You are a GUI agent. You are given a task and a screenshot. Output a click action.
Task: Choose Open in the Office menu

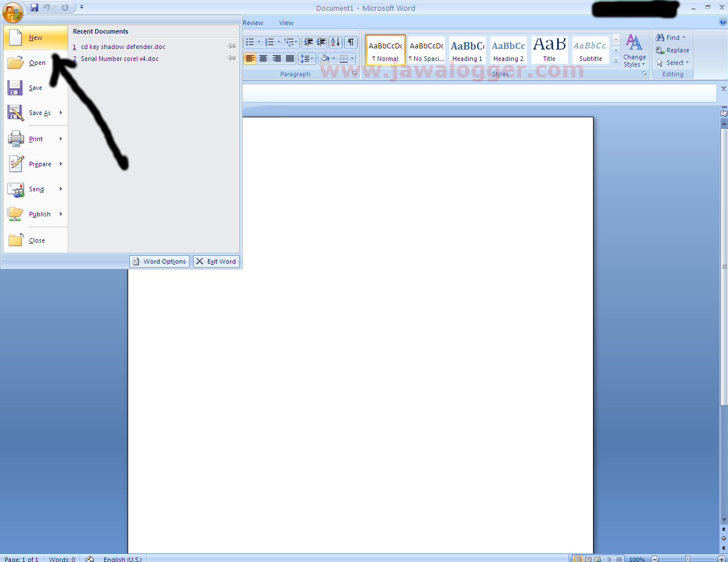[35, 63]
